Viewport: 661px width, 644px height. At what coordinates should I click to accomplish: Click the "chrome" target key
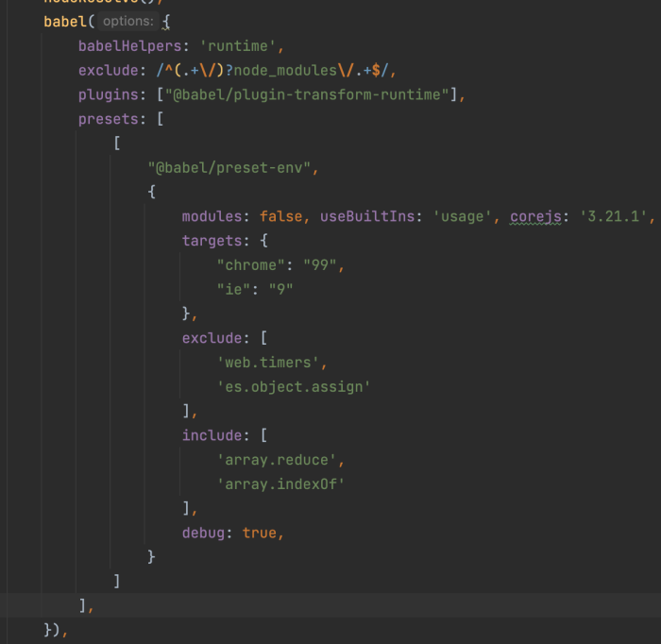tap(251, 265)
